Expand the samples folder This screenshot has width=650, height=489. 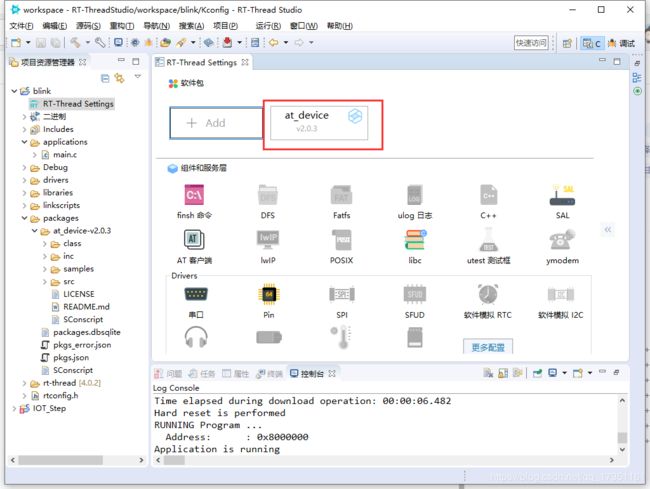click(x=45, y=269)
